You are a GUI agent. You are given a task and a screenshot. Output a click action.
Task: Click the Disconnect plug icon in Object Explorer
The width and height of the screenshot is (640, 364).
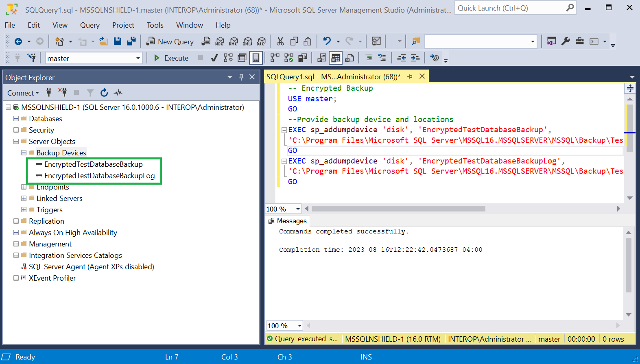63,92
